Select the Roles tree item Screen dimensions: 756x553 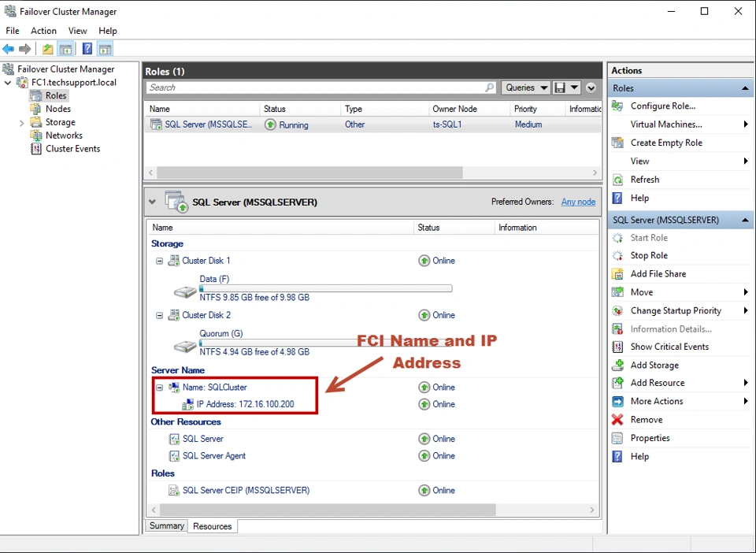(x=55, y=95)
